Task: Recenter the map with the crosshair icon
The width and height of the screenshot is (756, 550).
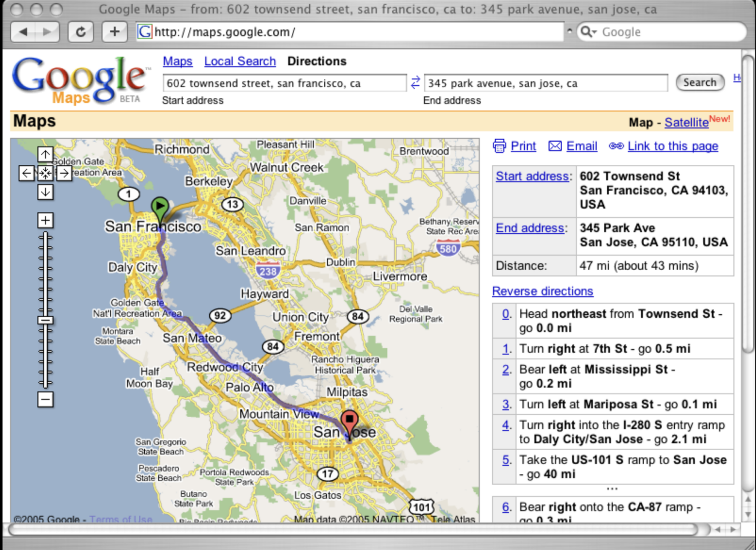Action: (45, 173)
